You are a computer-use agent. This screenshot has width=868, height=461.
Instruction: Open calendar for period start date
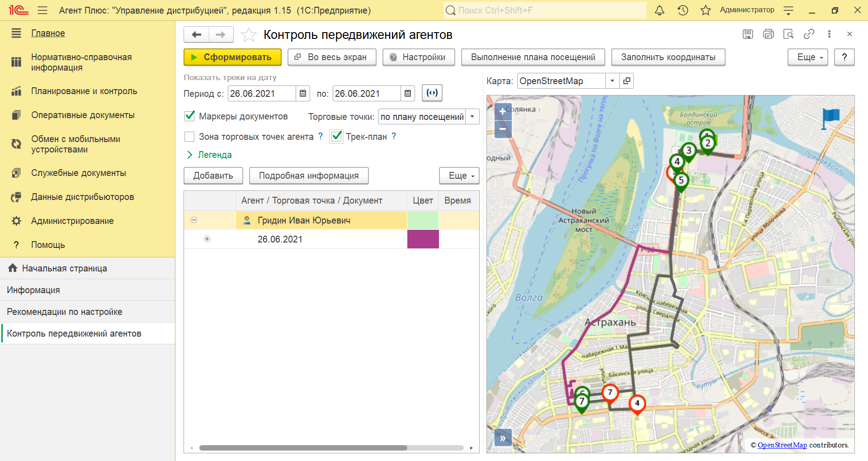click(303, 93)
